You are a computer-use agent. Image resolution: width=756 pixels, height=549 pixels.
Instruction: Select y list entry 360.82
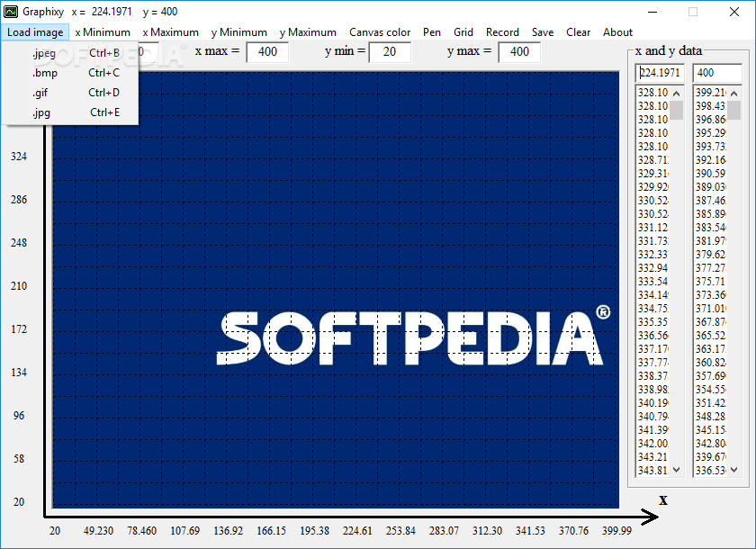[711, 363]
